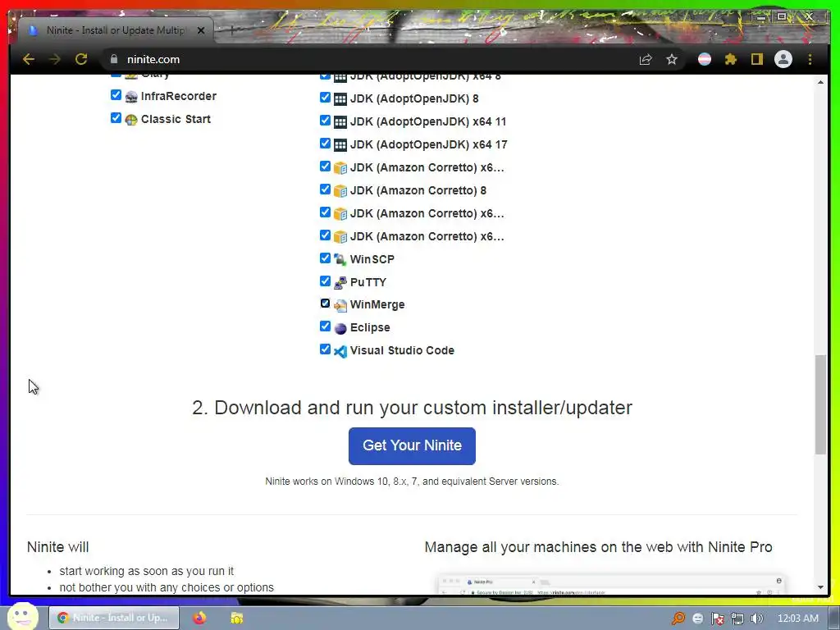Click the Ninite Pro screenshot thumbnail
The image size is (840, 630).
610,585
